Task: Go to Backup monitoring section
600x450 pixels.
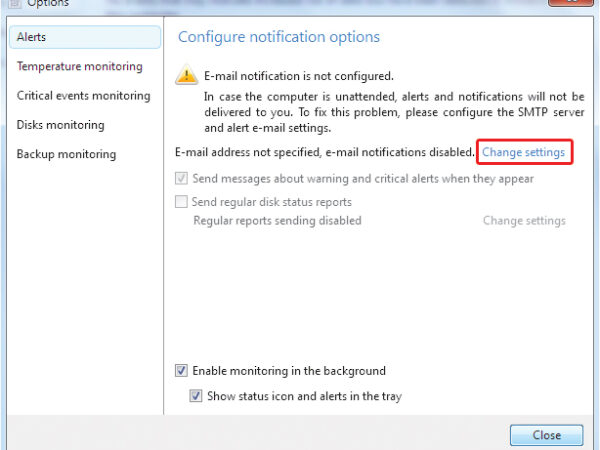Action: click(x=66, y=154)
